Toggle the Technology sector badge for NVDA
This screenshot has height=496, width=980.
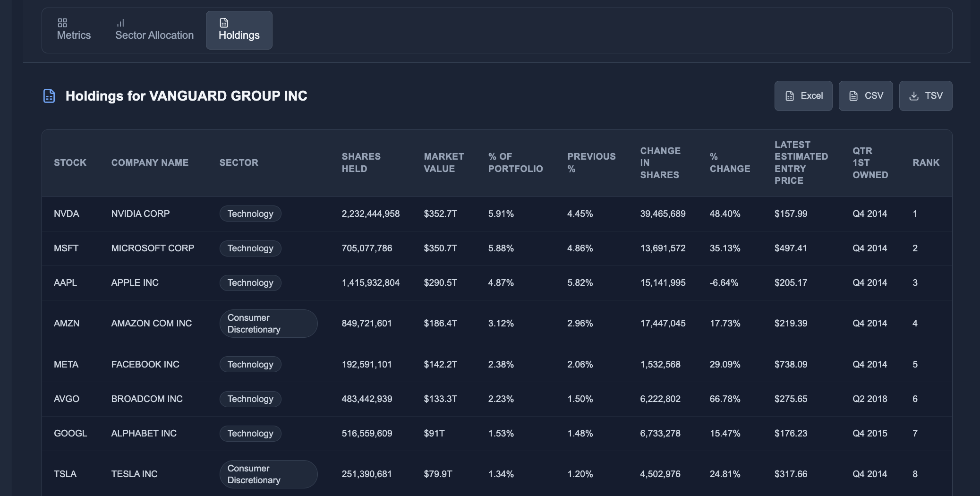250,214
